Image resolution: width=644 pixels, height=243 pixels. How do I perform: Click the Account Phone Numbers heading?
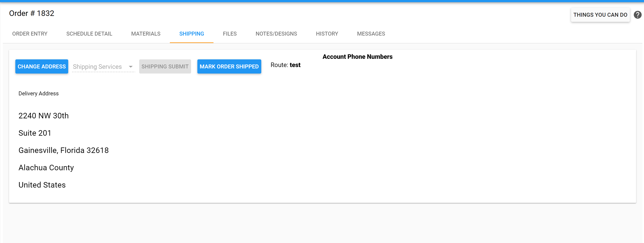[x=357, y=57]
